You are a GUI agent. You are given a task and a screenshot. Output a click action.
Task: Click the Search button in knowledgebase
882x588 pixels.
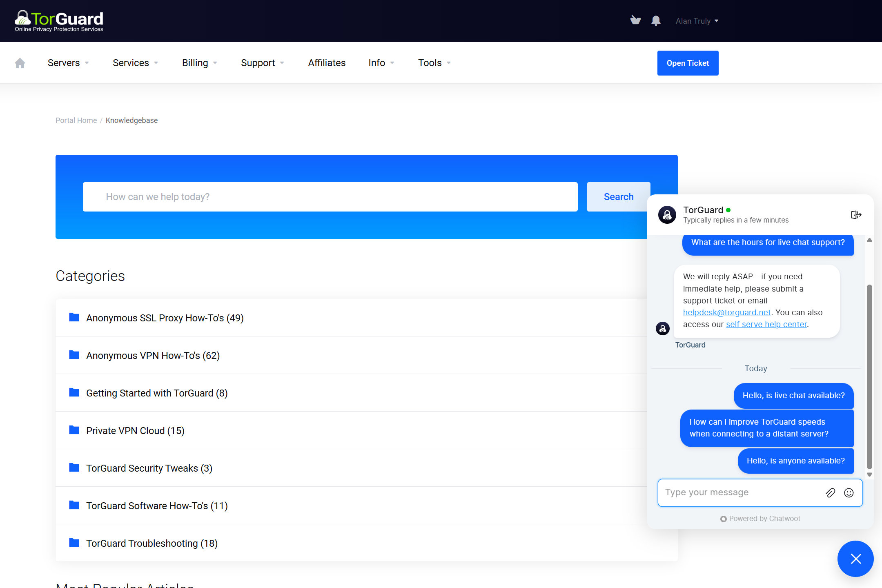(x=618, y=197)
